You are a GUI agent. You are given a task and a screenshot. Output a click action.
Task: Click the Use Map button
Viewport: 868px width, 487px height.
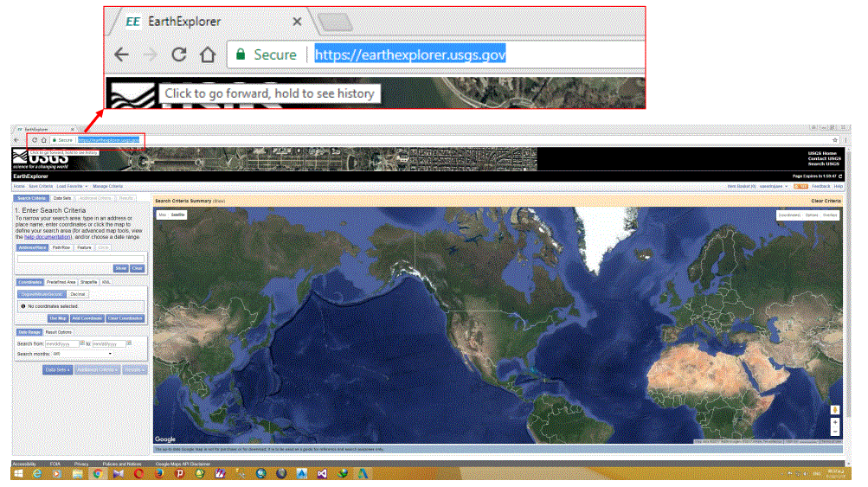click(x=58, y=318)
